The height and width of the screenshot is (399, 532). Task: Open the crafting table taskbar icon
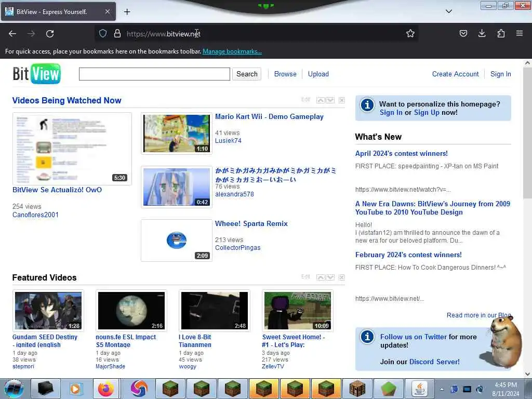[x=357, y=389]
